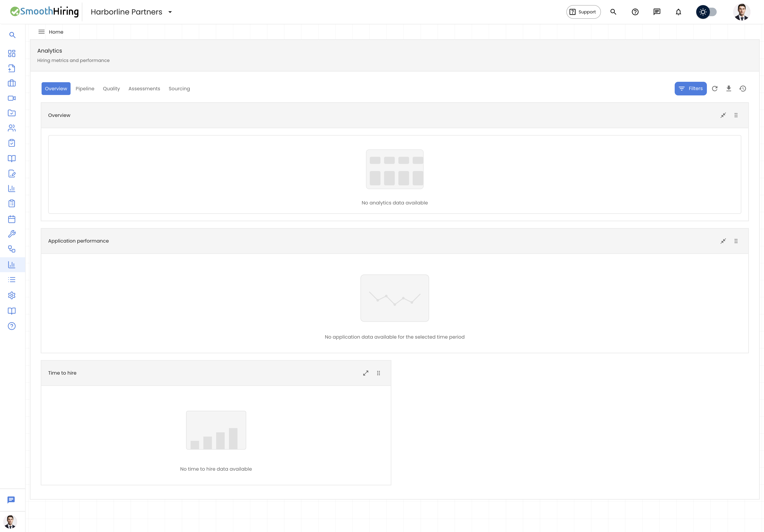
Task: Switch to the Sourcing tab
Action: [x=179, y=88]
